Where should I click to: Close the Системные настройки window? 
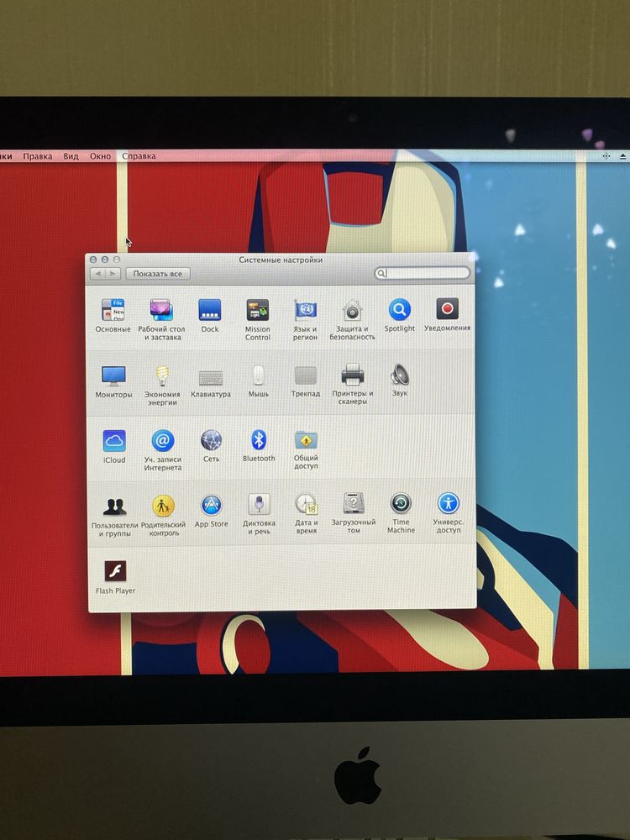point(93,260)
